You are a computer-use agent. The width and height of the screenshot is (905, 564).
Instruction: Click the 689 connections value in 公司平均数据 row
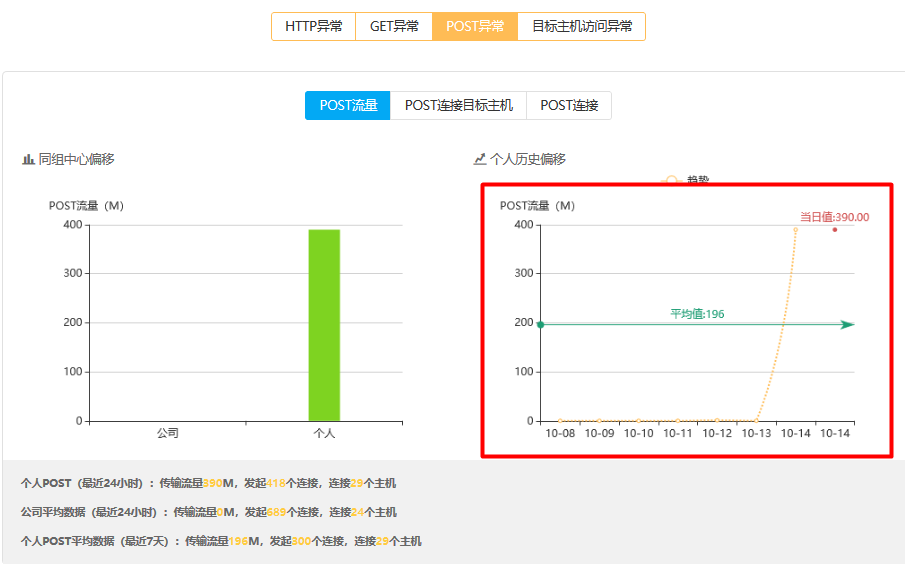277,512
